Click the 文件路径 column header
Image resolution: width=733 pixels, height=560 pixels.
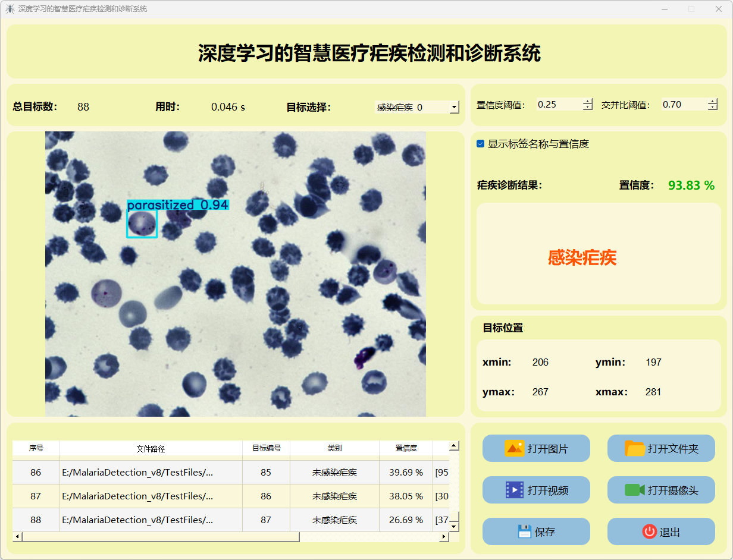coord(151,448)
